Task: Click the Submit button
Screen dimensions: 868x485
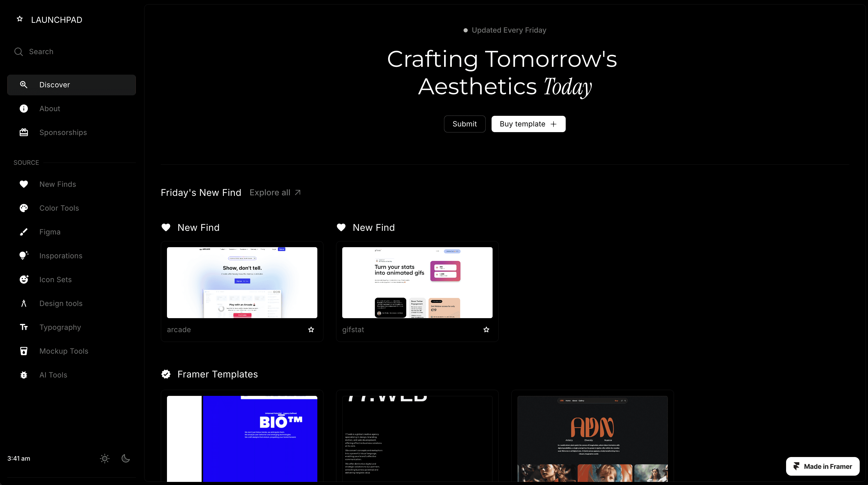Action: tap(464, 123)
